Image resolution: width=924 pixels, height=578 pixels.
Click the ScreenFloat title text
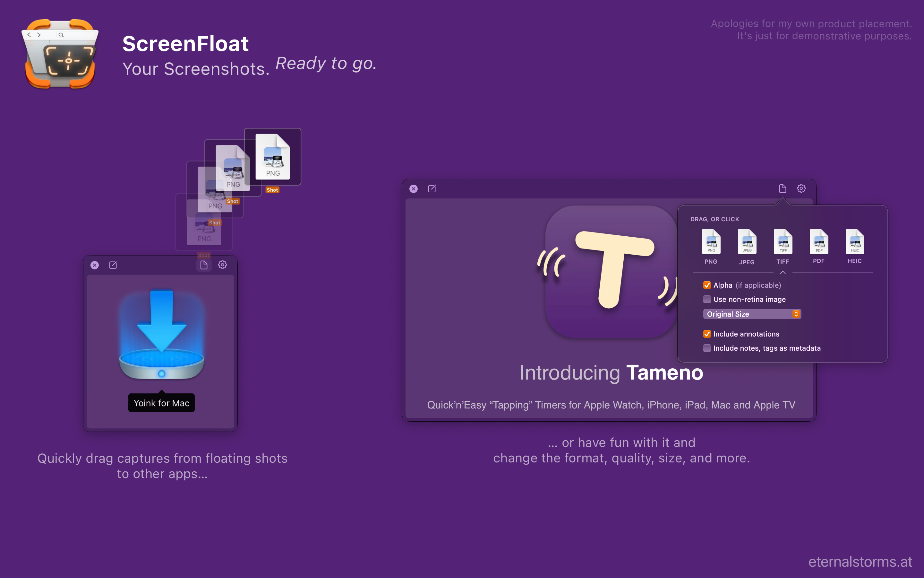[185, 44]
